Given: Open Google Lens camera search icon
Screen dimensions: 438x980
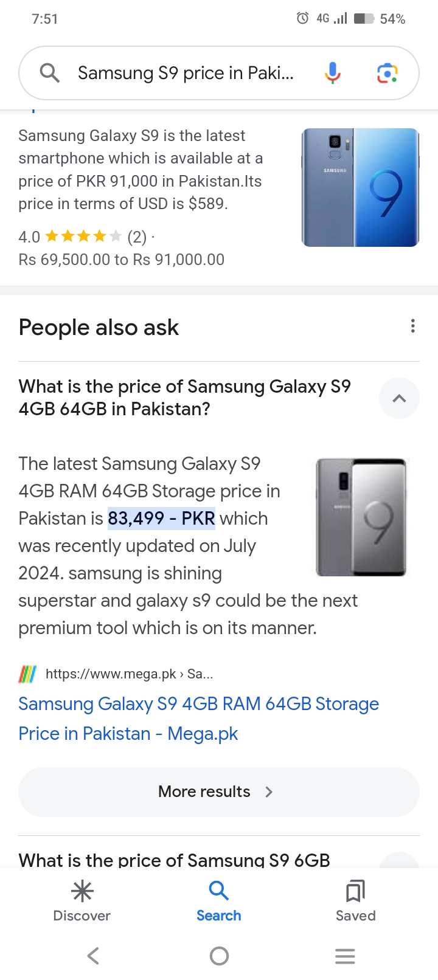Looking at the screenshot, I should tap(388, 73).
